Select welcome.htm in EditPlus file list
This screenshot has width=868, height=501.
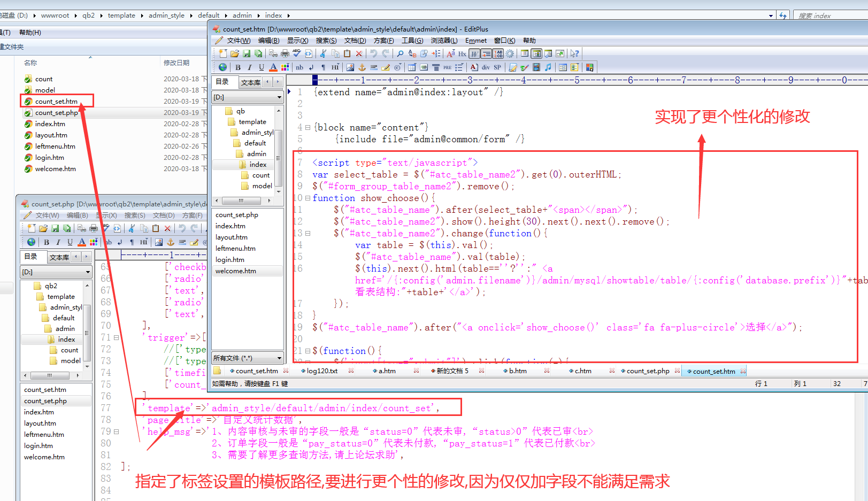tap(236, 271)
